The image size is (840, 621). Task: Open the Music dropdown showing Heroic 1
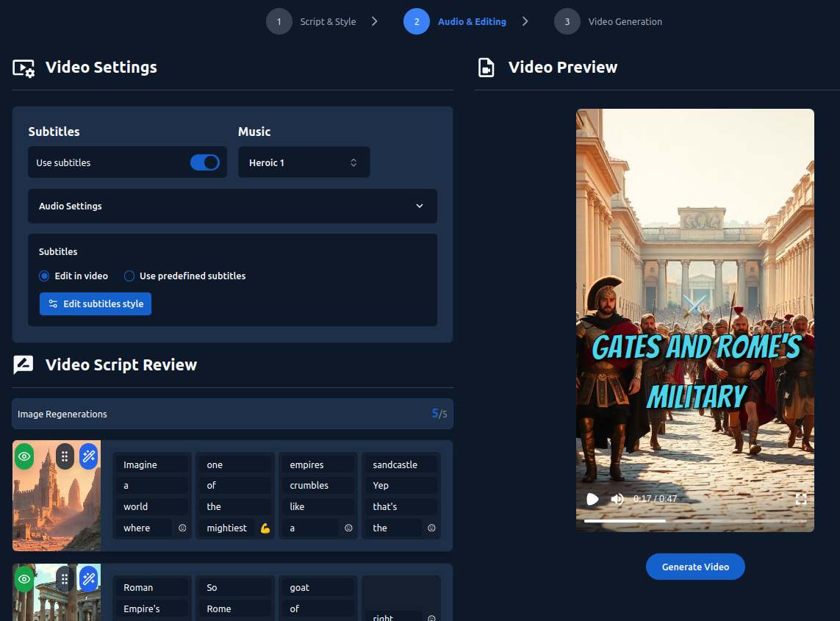coord(304,162)
